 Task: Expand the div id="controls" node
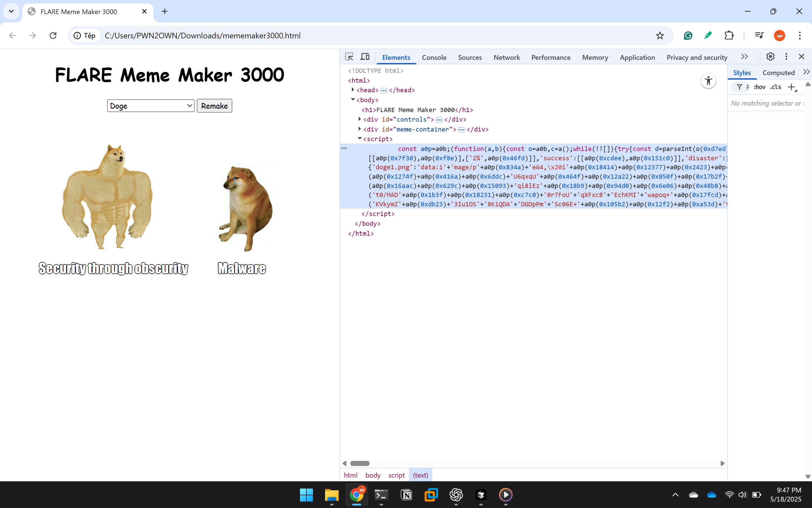(x=360, y=119)
